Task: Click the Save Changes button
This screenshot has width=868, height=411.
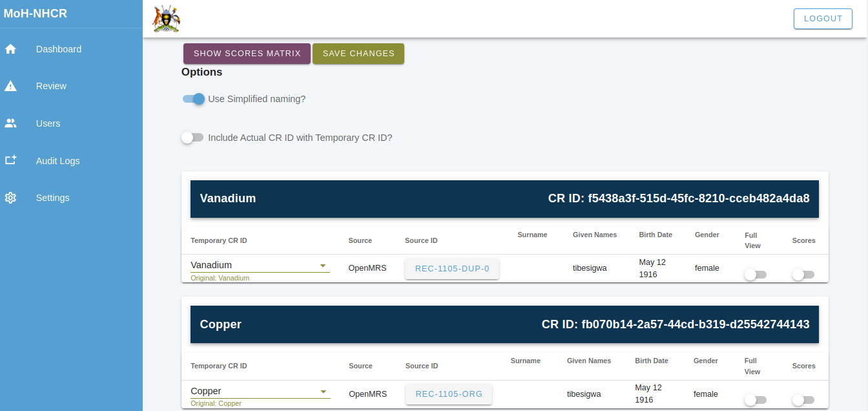Action: click(x=358, y=54)
